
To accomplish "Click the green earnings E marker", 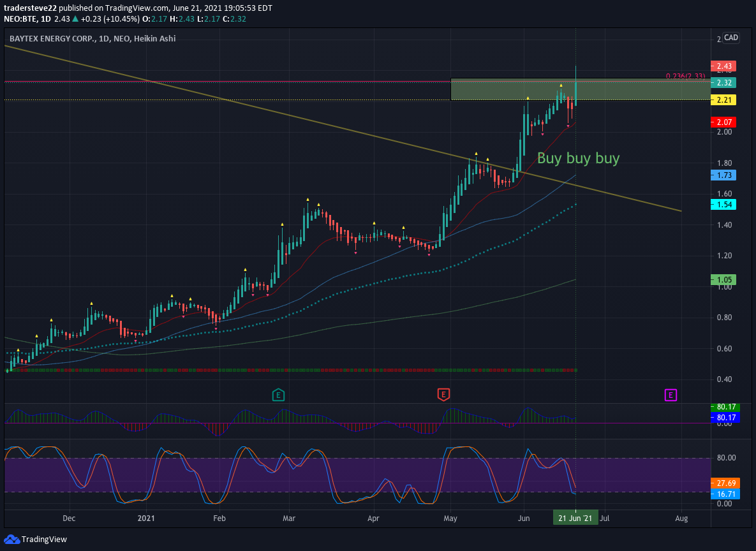I will 278,395.
